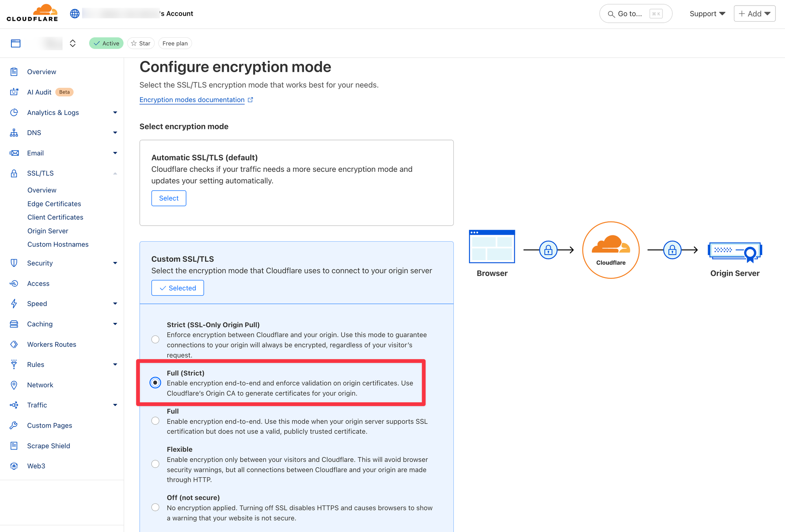785x532 pixels.
Task: Click the globe icon beside account name
Action: click(75, 14)
